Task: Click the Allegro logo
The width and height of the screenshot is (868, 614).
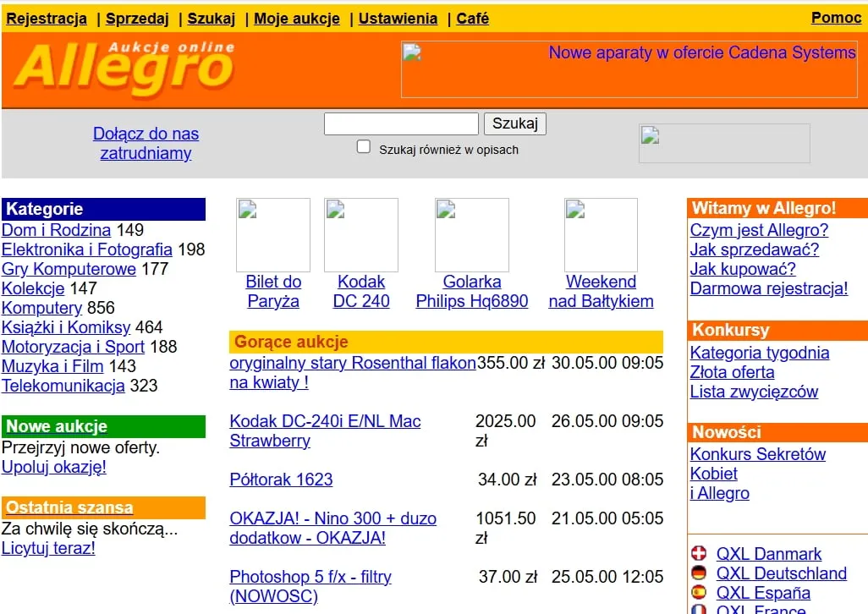Action: pos(124,68)
